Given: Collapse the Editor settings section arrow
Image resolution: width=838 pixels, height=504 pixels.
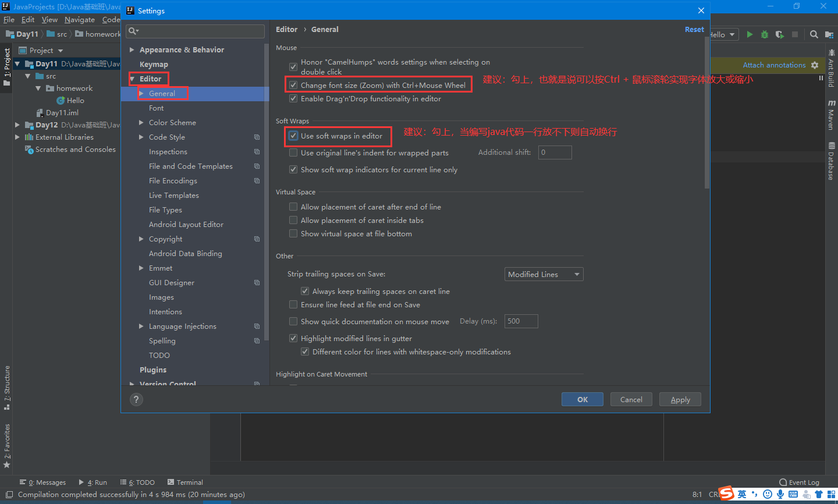Looking at the screenshot, I should pyautogui.click(x=132, y=79).
